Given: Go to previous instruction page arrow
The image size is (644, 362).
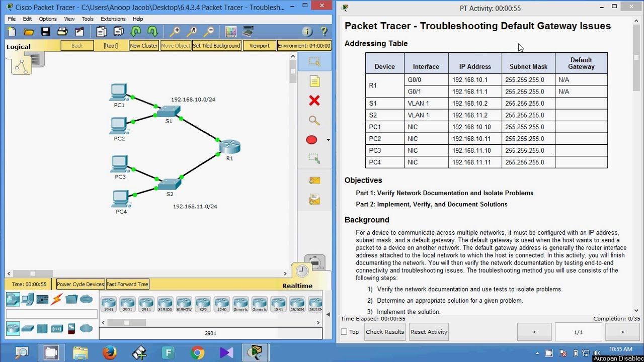Looking at the screenshot, I should pos(534,332).
